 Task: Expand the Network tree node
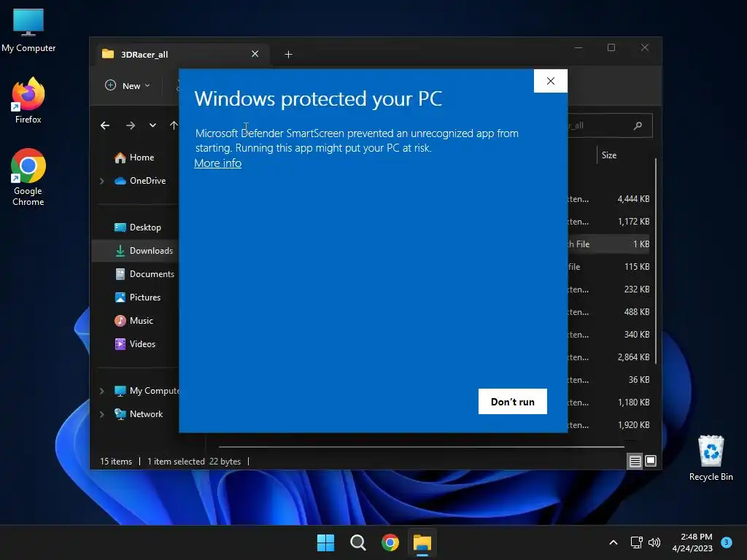click(102, 414)
